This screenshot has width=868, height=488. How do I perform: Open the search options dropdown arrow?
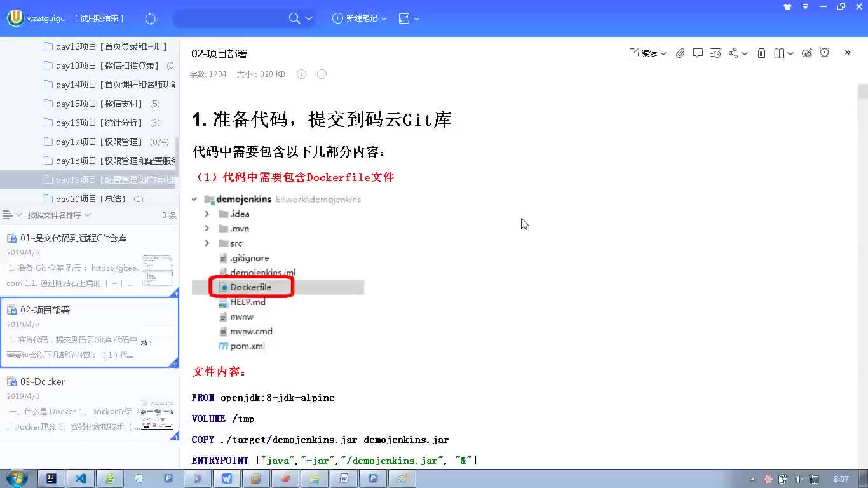click(x=309, y=18)
